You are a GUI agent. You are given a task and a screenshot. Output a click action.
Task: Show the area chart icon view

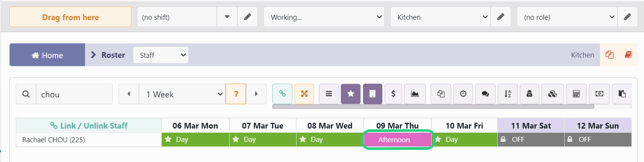(415, 94)
